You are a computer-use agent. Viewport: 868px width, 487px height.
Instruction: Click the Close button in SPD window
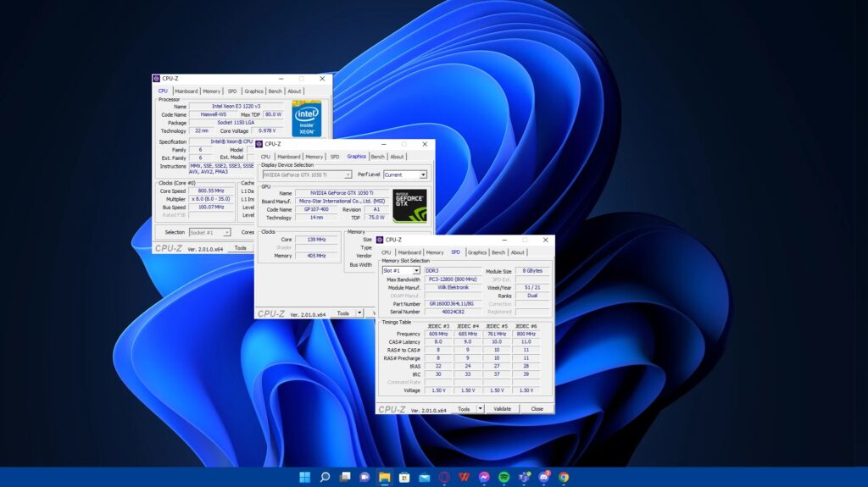[537, 409]
